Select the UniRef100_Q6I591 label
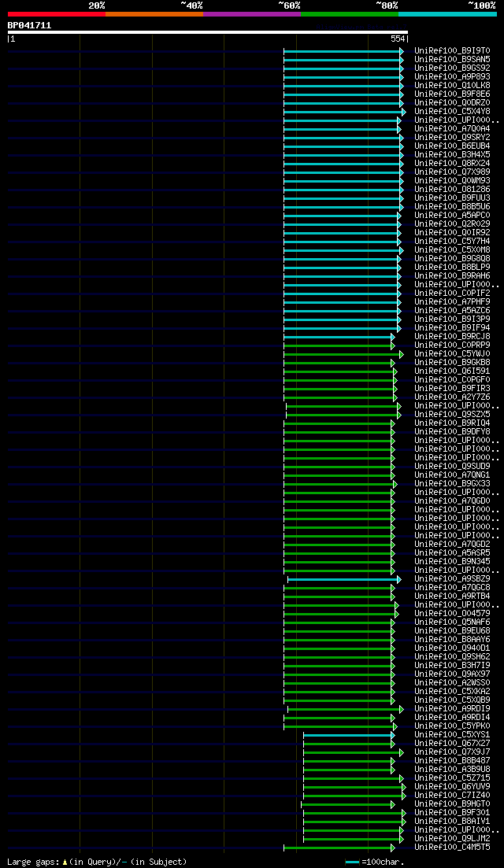This screenshot has width=504, height=868. click(x=452, y=371)
